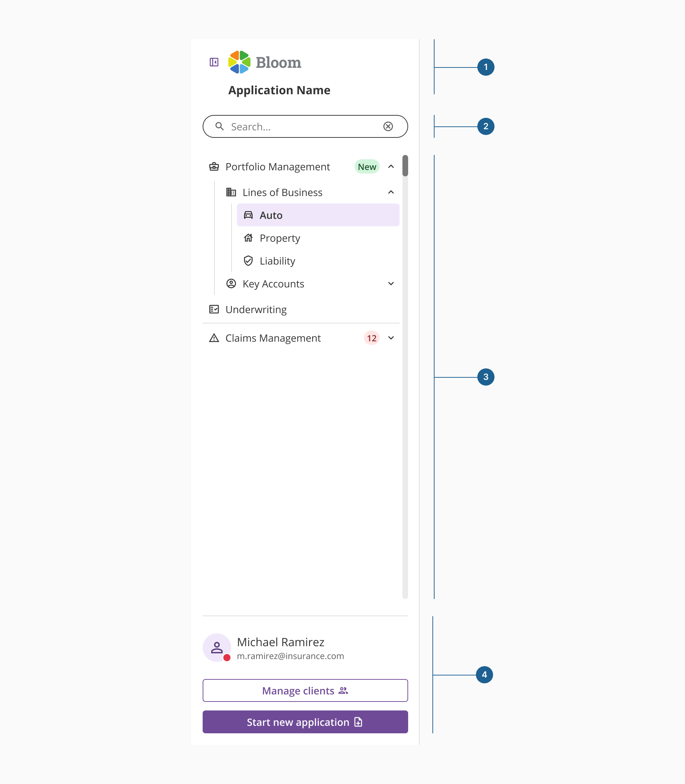Click the Underwriting checklist icon
This screenshot has width=685, height=784.
tap(214, 310)
